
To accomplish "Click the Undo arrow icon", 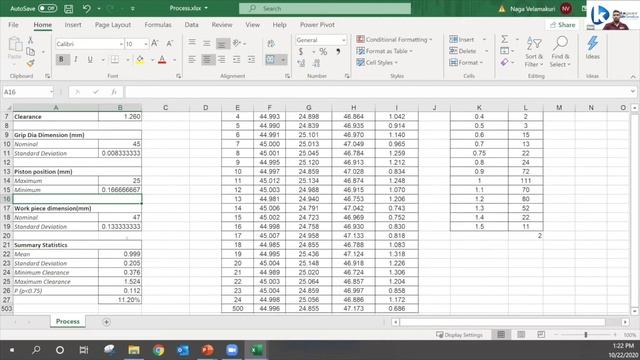I will point(86,8).
